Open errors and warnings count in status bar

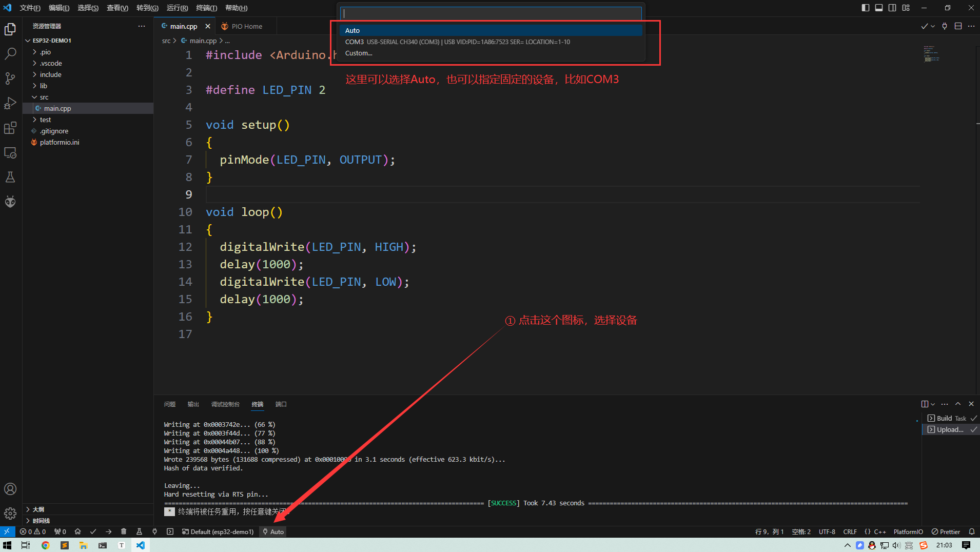point(33,531)
